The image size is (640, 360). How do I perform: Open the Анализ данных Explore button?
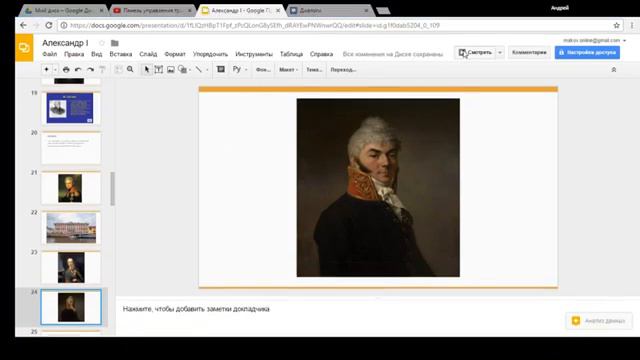599,321
